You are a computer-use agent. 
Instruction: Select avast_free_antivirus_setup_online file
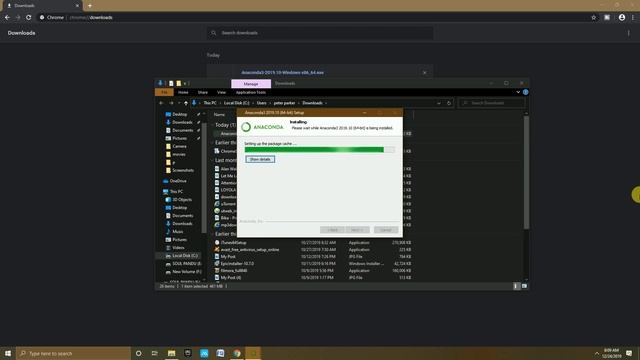pyautogui.click(x=250, y=249)
